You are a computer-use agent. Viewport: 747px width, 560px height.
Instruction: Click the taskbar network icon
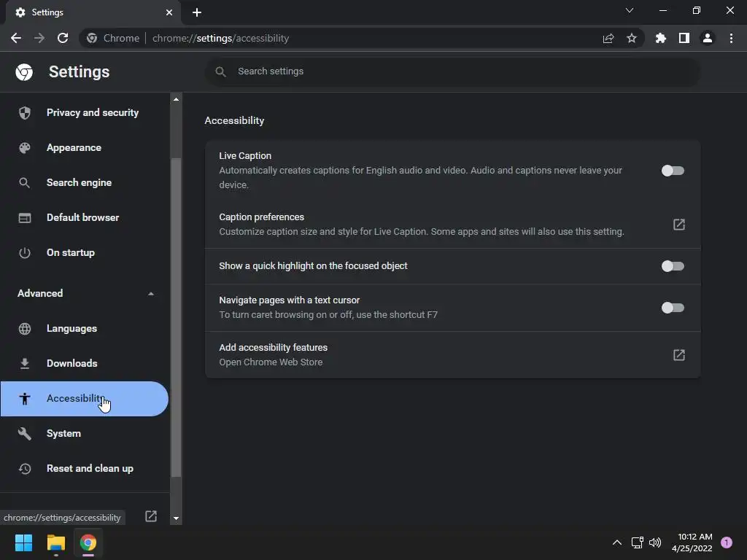click(637, 542)
